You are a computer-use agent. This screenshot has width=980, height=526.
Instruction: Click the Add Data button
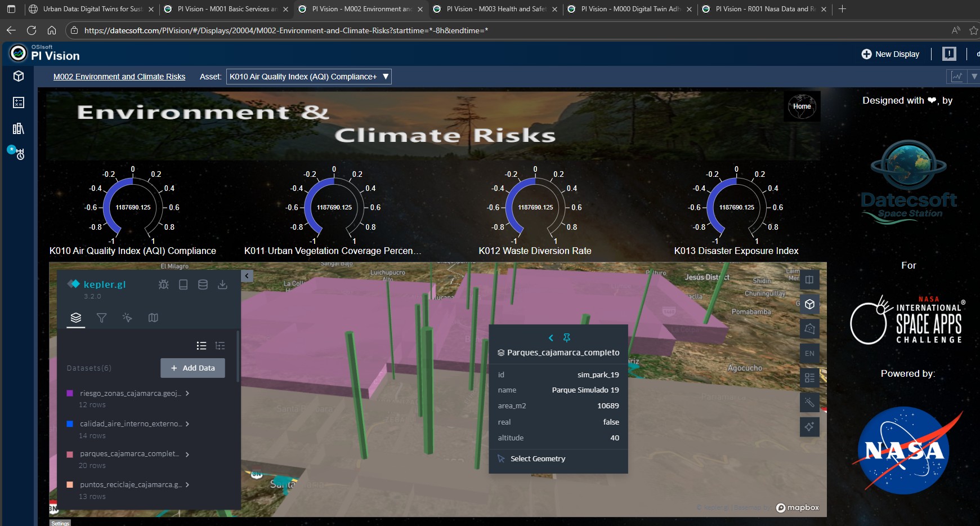click(x=193, y=368)
